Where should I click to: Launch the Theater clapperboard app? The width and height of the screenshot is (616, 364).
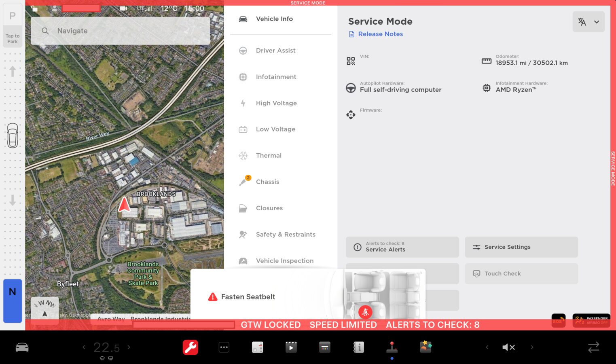point(291,347)
